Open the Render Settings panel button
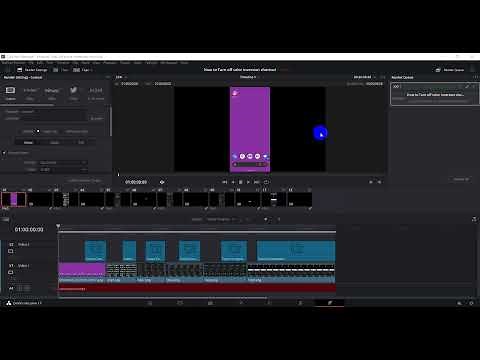480x360 pixels. pos(32,70)
